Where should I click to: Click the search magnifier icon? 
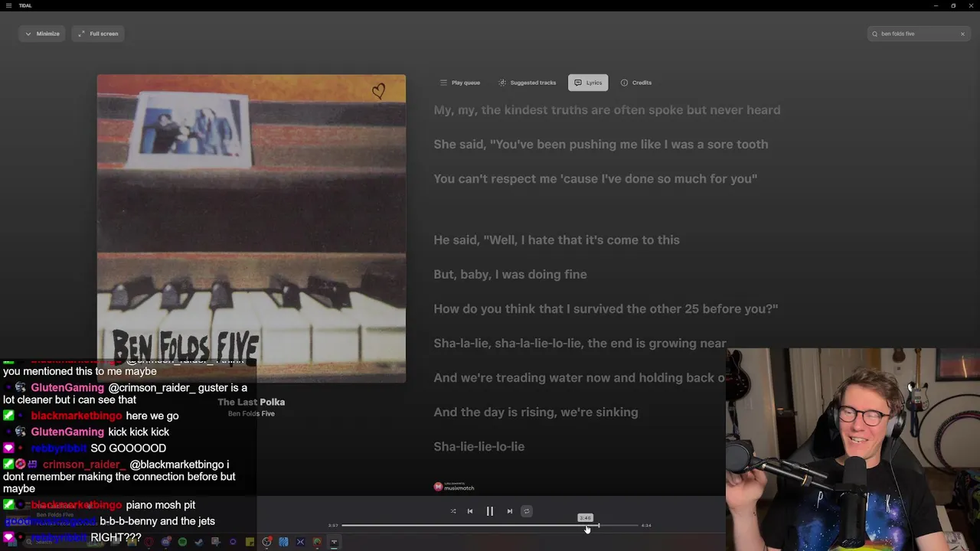coord(875,34)
